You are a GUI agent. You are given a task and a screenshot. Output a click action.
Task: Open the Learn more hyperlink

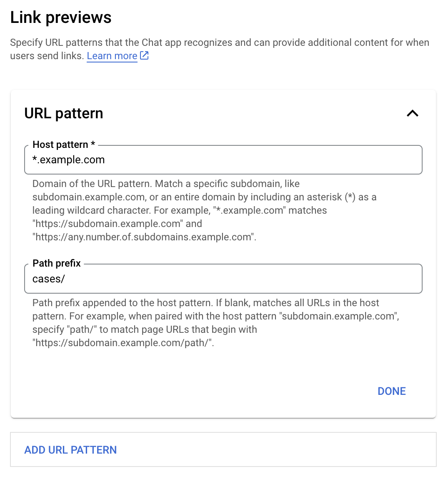click(x=112, y=56)
